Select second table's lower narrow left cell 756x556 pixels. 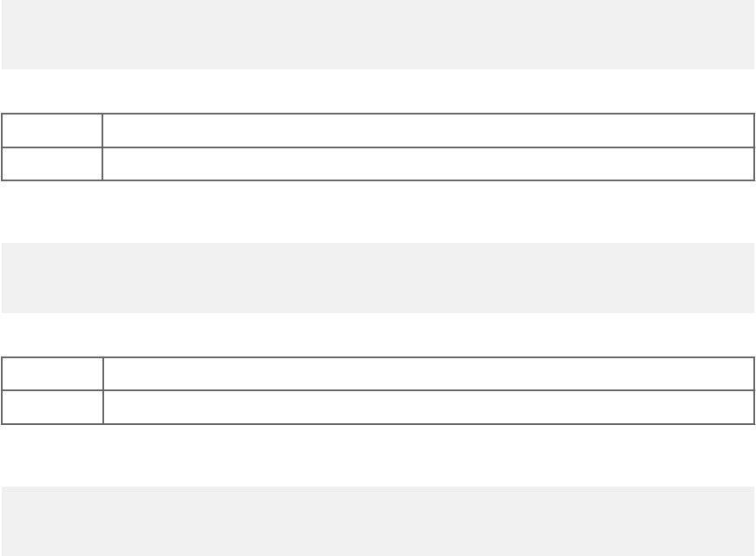[52, 407]
